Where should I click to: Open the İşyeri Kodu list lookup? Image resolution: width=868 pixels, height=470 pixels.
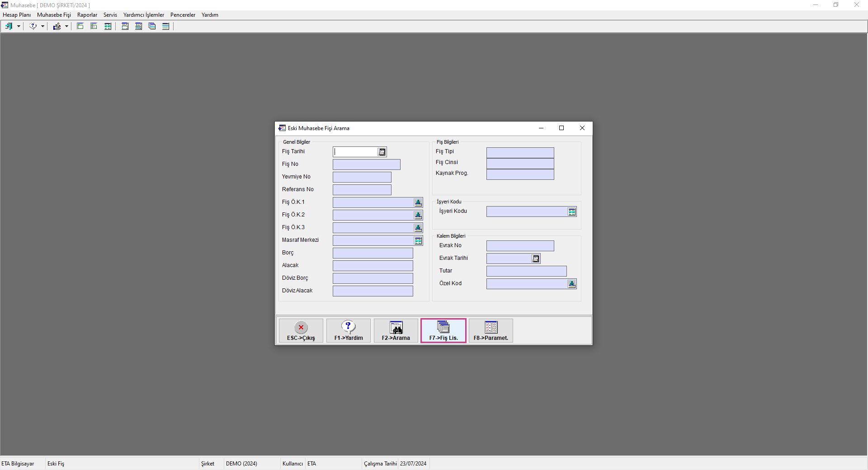572,212
